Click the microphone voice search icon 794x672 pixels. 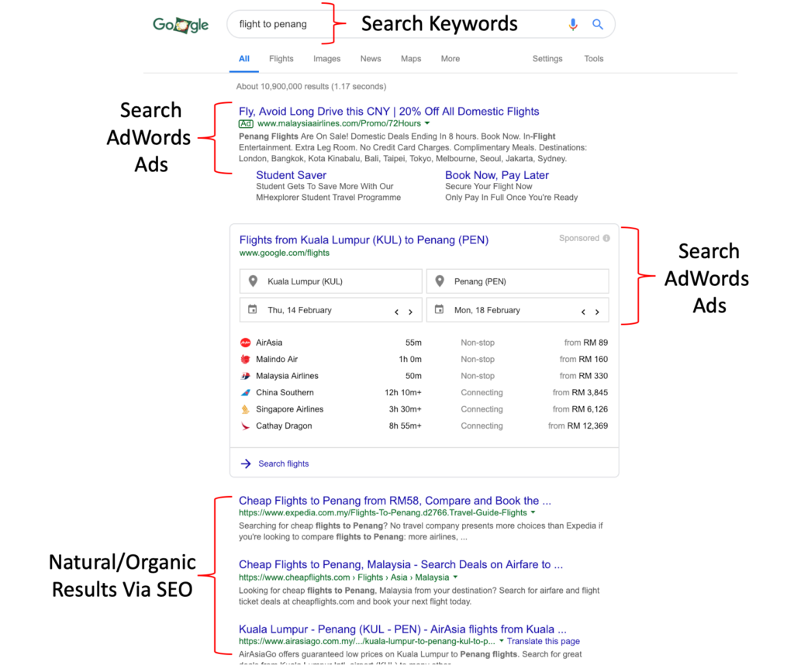(x=573, y=25)
